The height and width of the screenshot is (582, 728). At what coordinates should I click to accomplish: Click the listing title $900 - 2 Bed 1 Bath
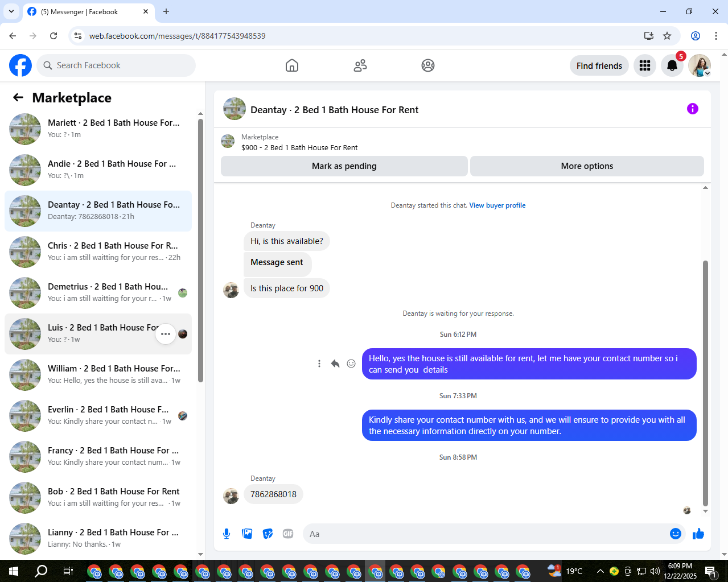pos(299,148)
